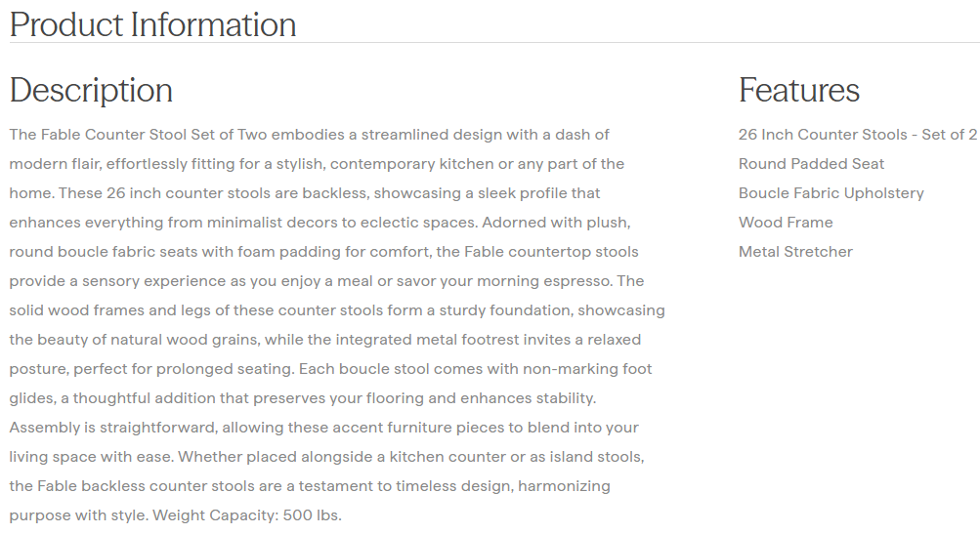This screenshot has height=534, width=980.
Task: Click the Product Information heading
Action: (153, 24)
